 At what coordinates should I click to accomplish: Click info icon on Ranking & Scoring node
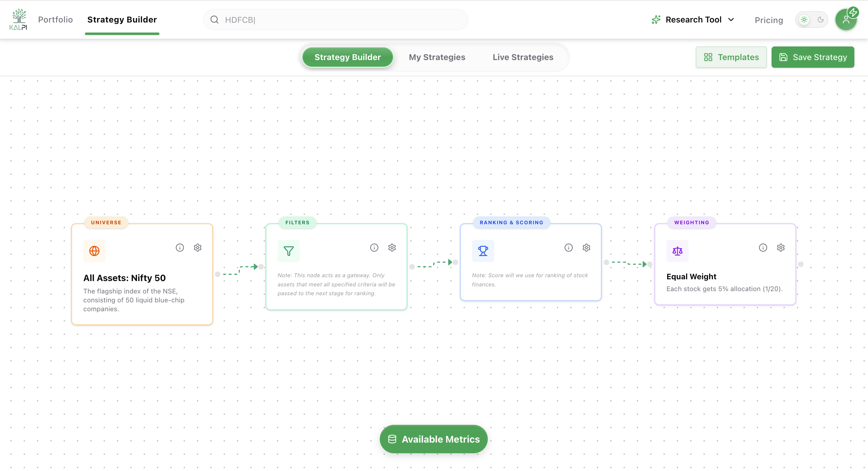[x=568, y=248]
